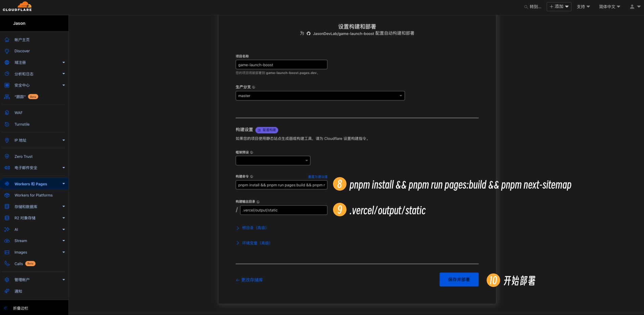Click the reset to suggested value link
This screenshot has height=315, width=644.
317,177
